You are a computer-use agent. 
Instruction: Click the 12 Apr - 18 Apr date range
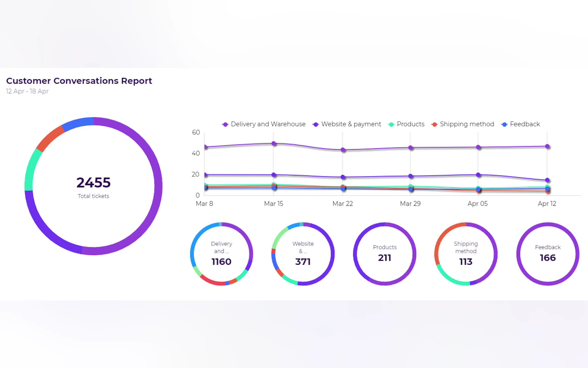(27, 91)
